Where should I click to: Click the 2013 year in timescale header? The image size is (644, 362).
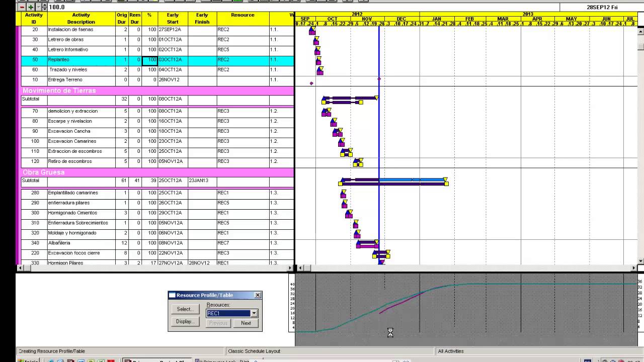pyautogui.click(x=528, y=14)
